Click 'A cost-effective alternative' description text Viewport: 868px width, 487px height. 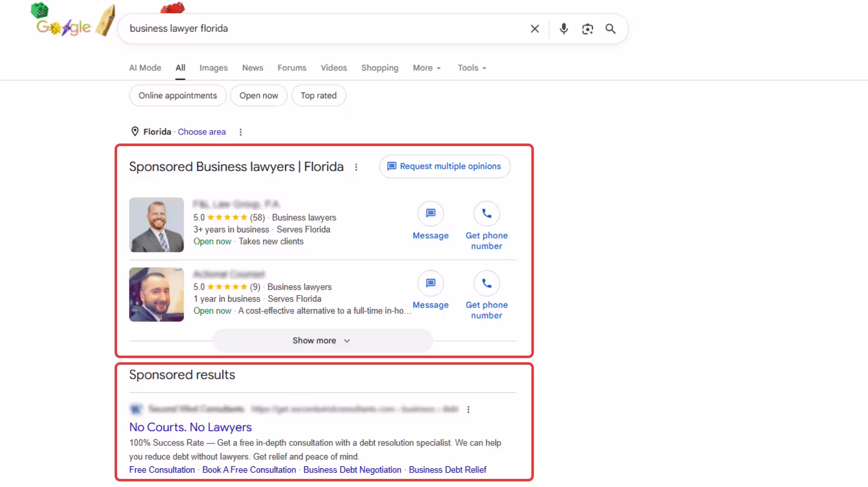[x=324, y=311]
